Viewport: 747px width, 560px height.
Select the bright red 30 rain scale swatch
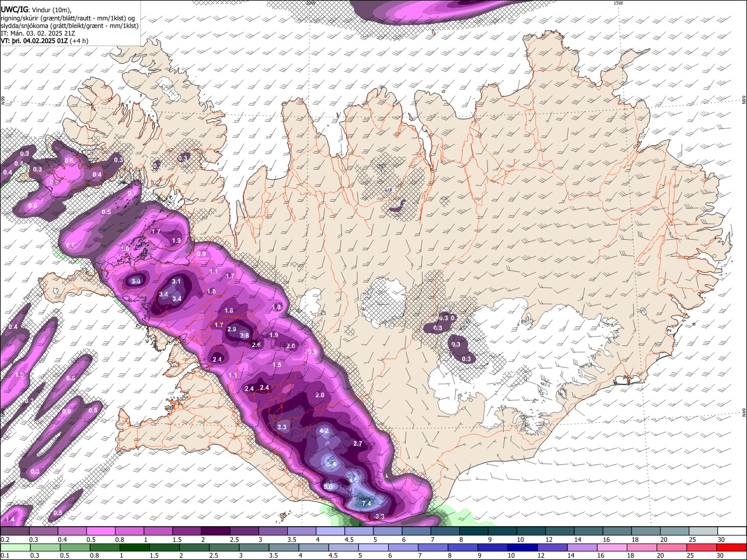pyautogui.click(x=731, y=547)
